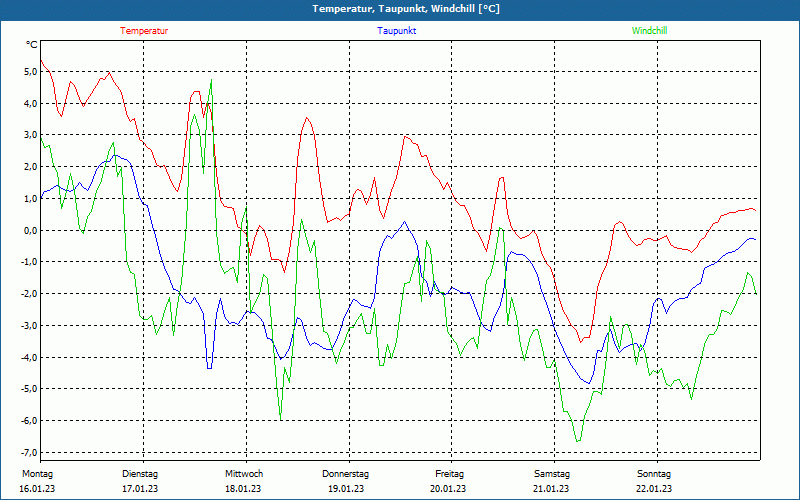This screenshot has width=800, height=500.
Task: Click the Donnerstag day label
Action: [345, 474]
